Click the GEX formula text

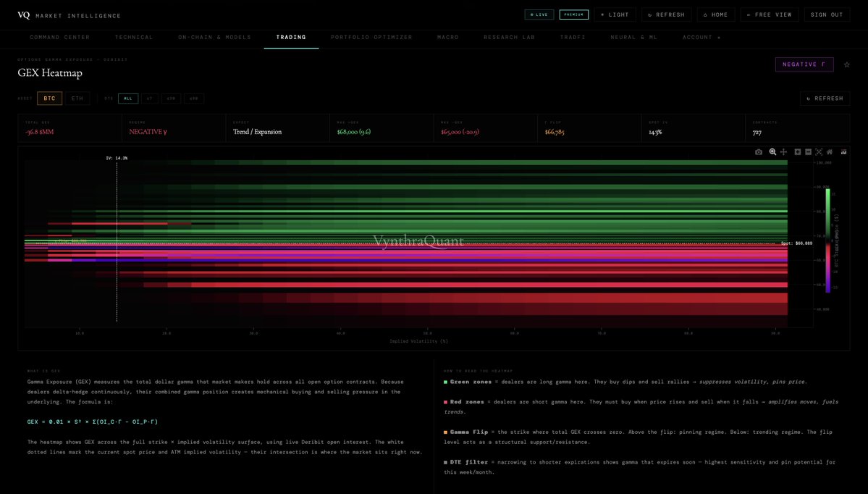pyautogui.click(x=93, y=422)
